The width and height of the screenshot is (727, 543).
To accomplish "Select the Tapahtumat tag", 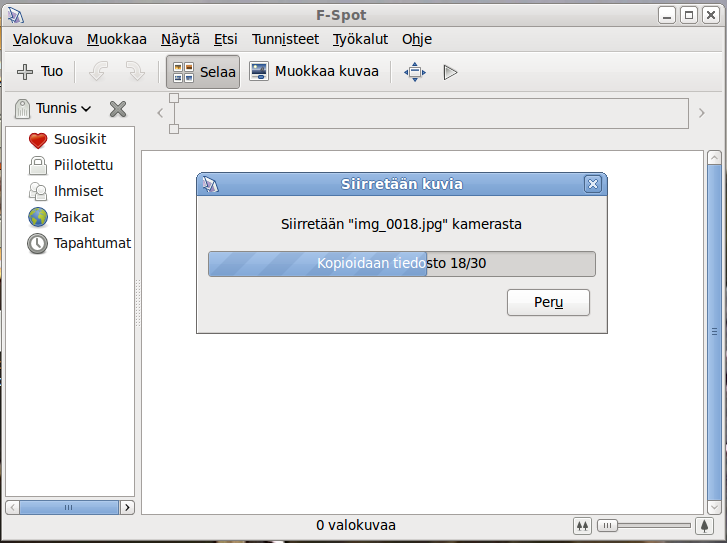I will (x=92, y=243).
